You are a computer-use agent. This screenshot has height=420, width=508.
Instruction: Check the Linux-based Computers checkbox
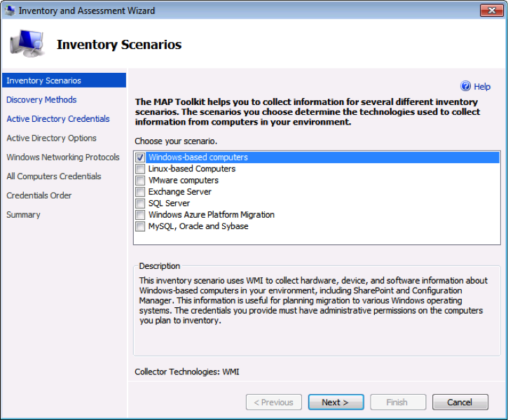tap(140, 169)
